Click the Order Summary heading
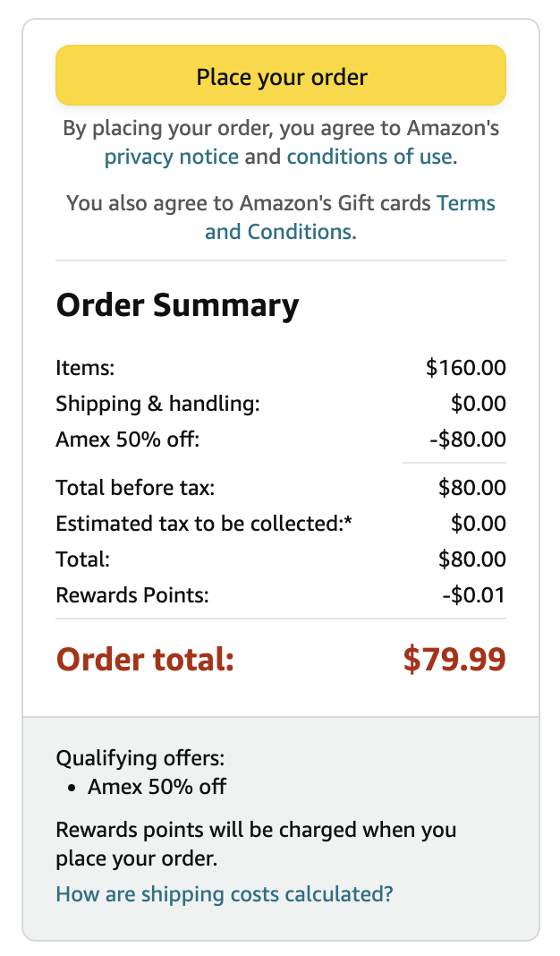This screenshot has height=956, width=560. (177, 305)
